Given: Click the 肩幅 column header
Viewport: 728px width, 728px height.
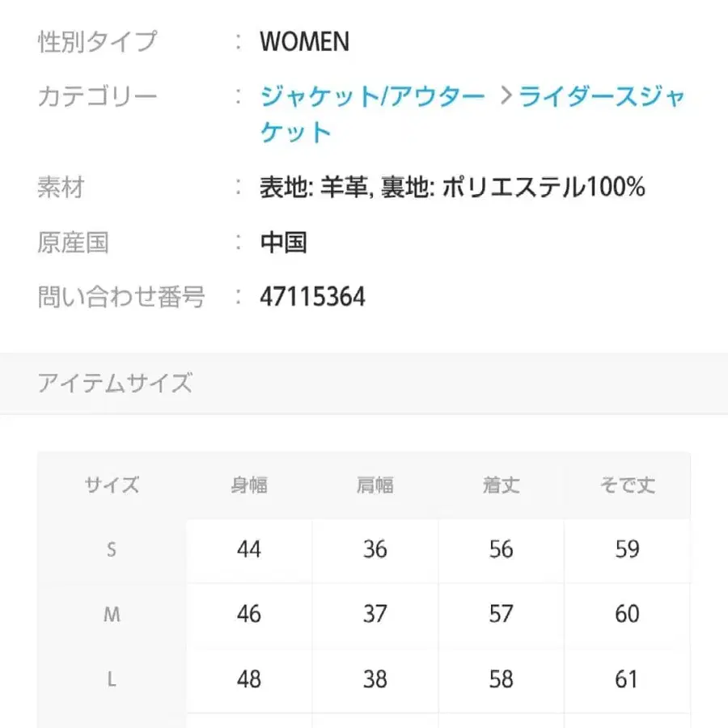Looking at the screenshot, I should click(375, 485).
